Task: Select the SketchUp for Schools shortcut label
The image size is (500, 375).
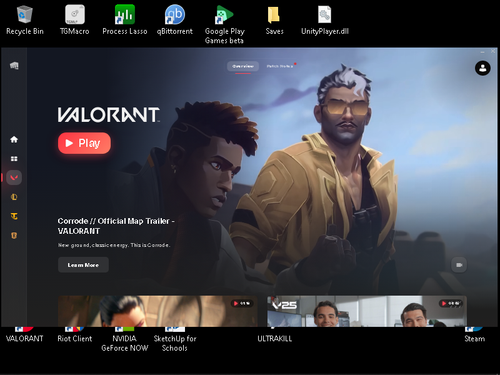Action: (175, 343)
